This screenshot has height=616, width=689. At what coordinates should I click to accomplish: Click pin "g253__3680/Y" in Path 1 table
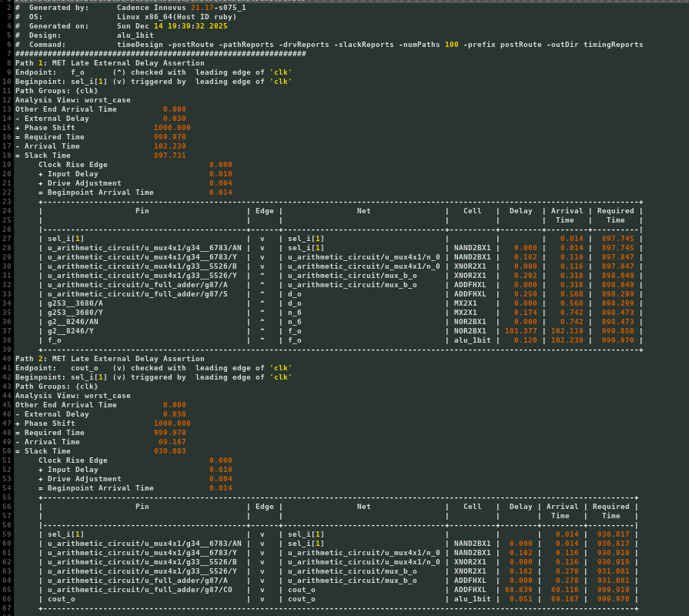click(75, 312)
